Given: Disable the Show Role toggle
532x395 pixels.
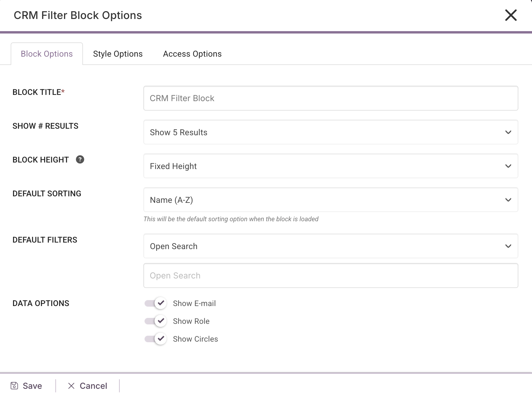Looking at the screenshot, I should (x=156, y=321).
